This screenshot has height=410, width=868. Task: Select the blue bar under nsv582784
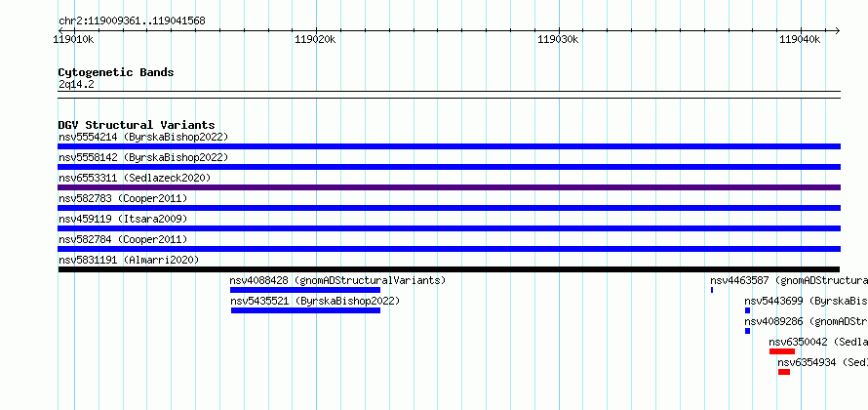click(x=449, y=249)
